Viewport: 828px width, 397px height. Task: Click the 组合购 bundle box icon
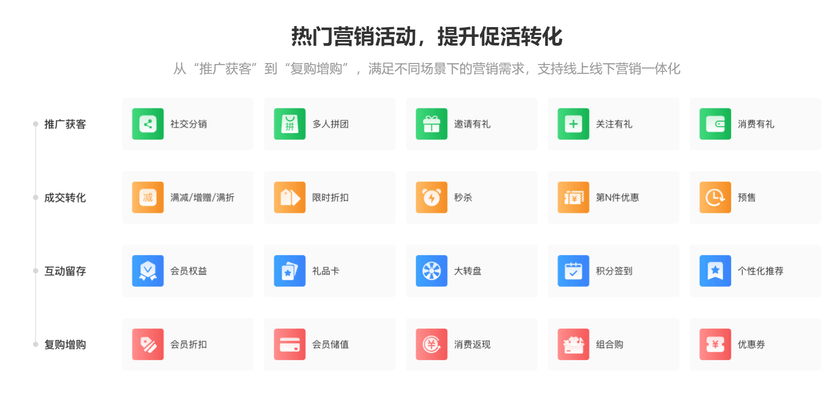(x=573, y=344)
